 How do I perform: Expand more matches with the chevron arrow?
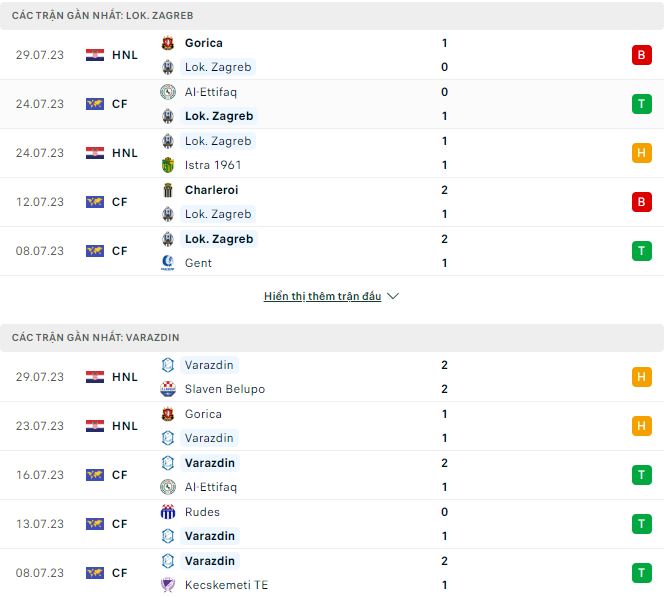pos(393,297)
